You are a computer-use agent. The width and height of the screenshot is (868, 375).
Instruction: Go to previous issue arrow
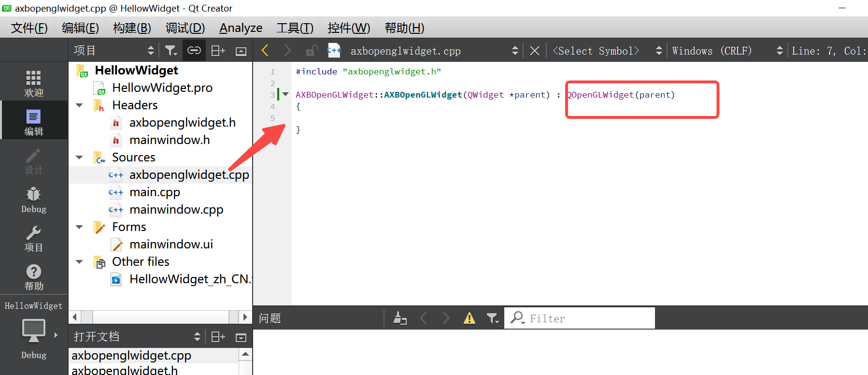tap(424, 318)
